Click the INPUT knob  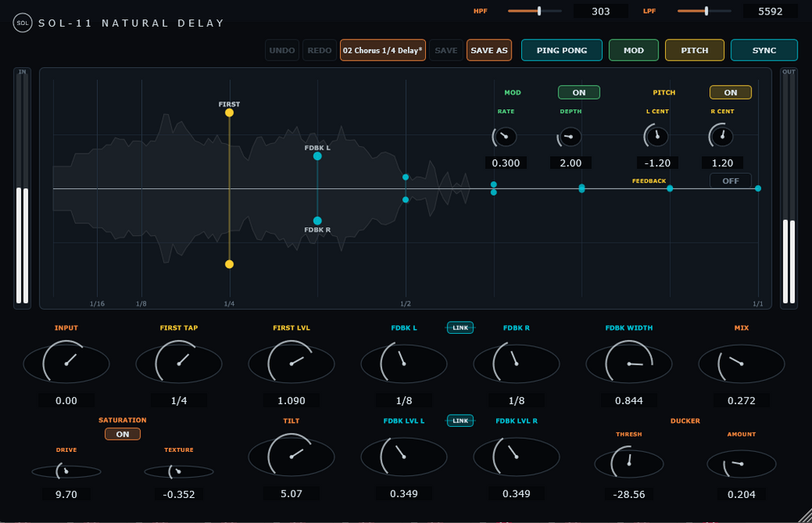66,363
